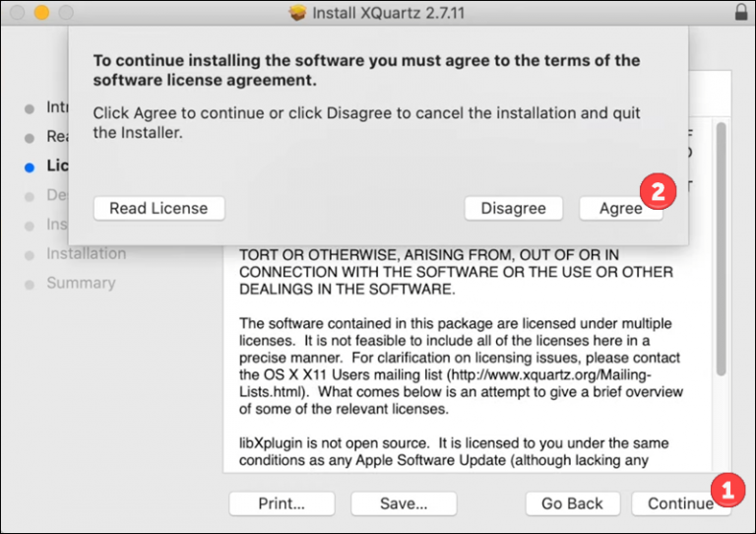Click the 'Click Agree to continue' instruction text
The height and width of the screenshot is (534, 756).
[x=366, y=122]
